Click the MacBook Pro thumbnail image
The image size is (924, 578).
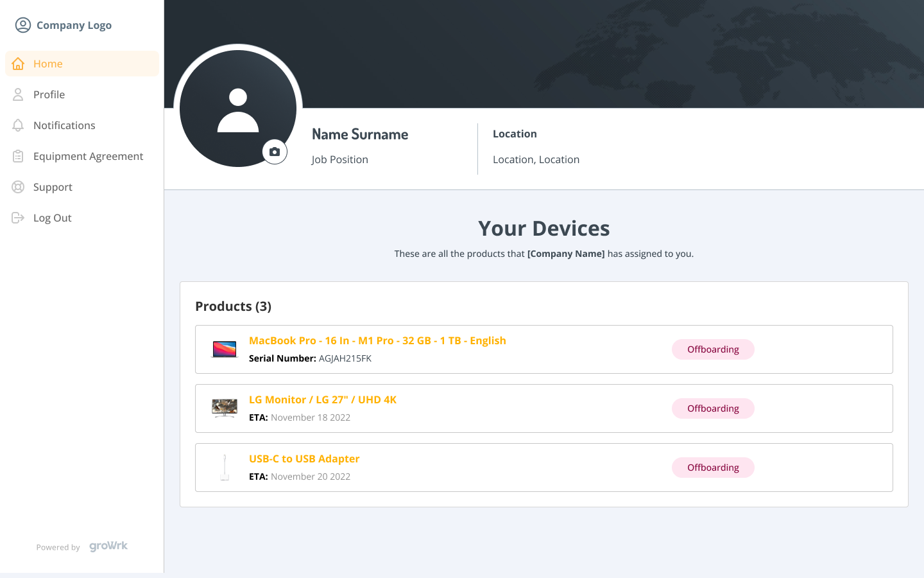click(x=225, y=349)
